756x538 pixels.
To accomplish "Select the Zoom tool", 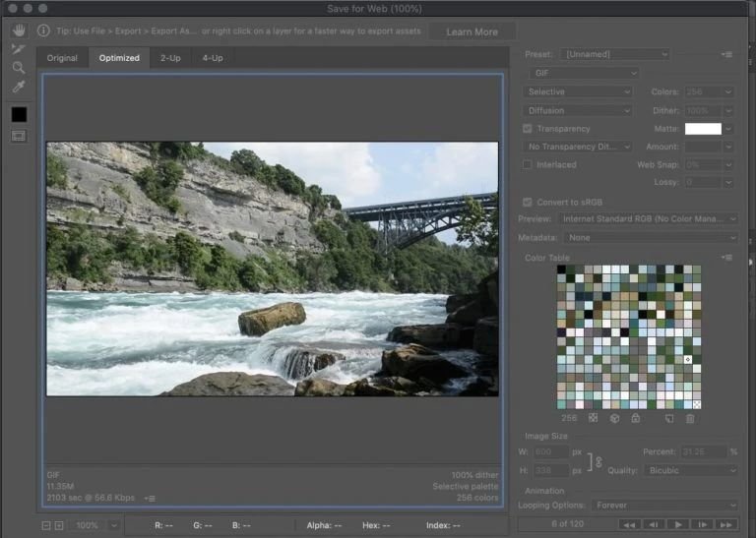I will pyautogui.click(x=19, y=68).
